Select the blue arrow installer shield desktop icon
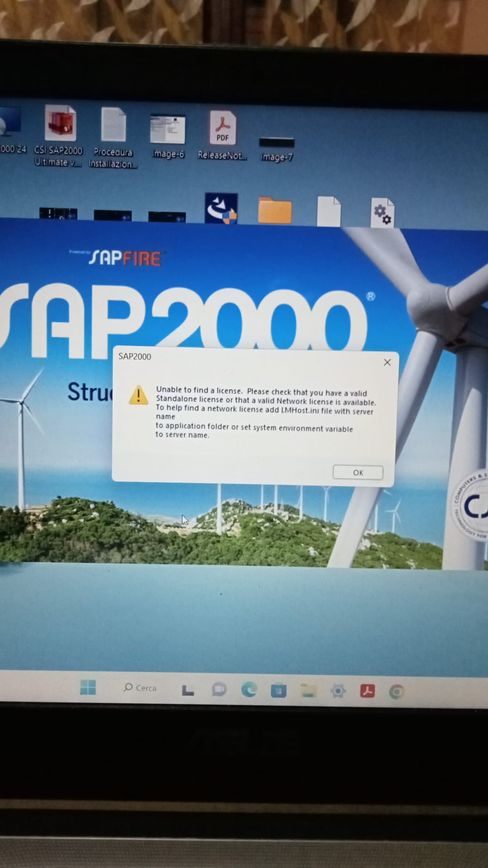The width and height of the screenshot is (488, 868). [x=221, y=208]
